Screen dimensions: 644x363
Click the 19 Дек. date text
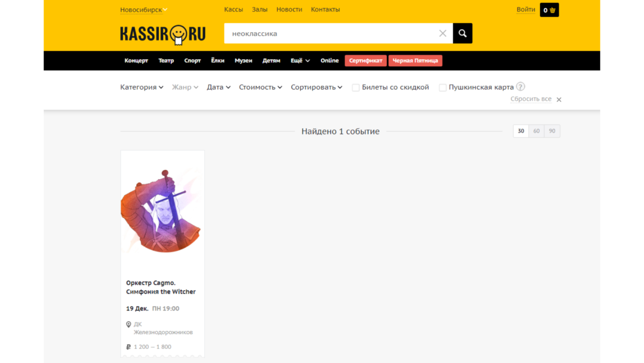pyautogui.click(x=137, y=308)
